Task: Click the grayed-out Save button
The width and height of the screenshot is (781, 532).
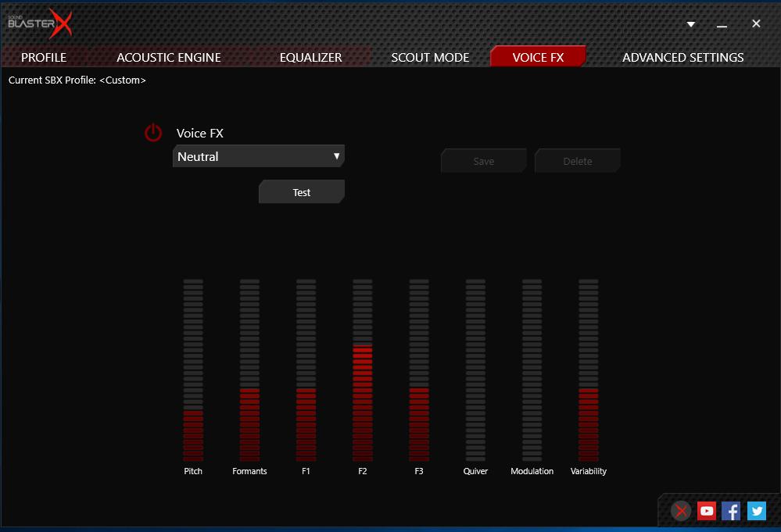Action: pyautogui.click(x=484, y=161)
